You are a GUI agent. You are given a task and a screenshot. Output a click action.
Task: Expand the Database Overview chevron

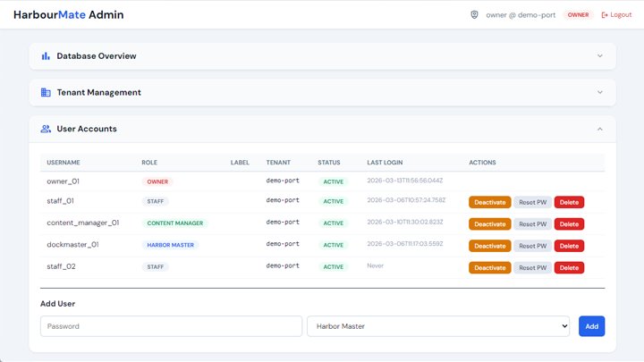[x=600, y=55]
